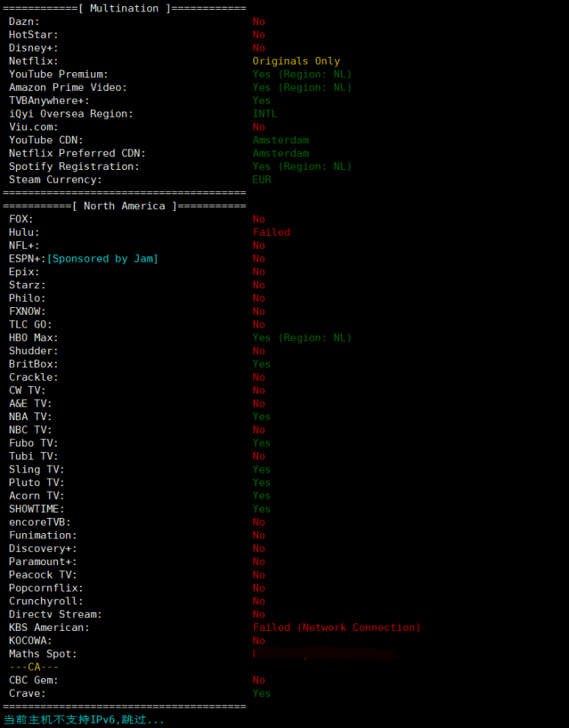
Task: Click the IPv6 not supported message
Action: point(84,720)
